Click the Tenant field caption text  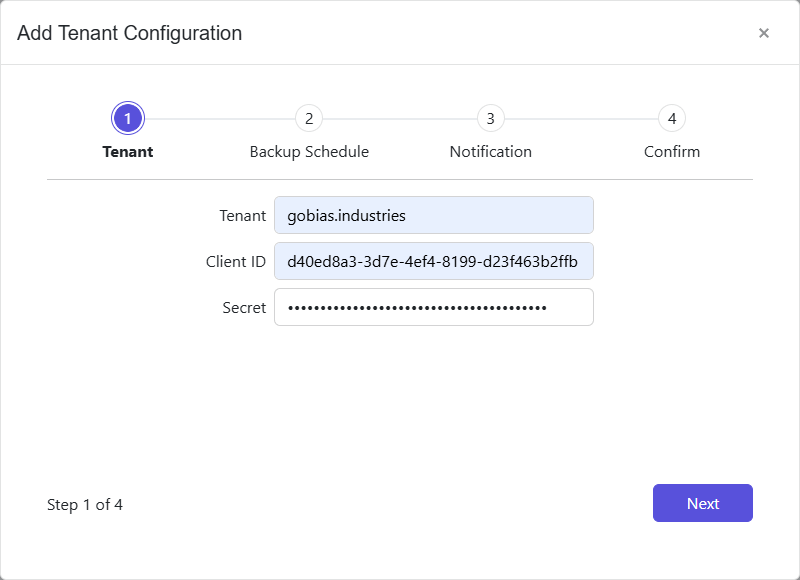click(x=244, y=215)
